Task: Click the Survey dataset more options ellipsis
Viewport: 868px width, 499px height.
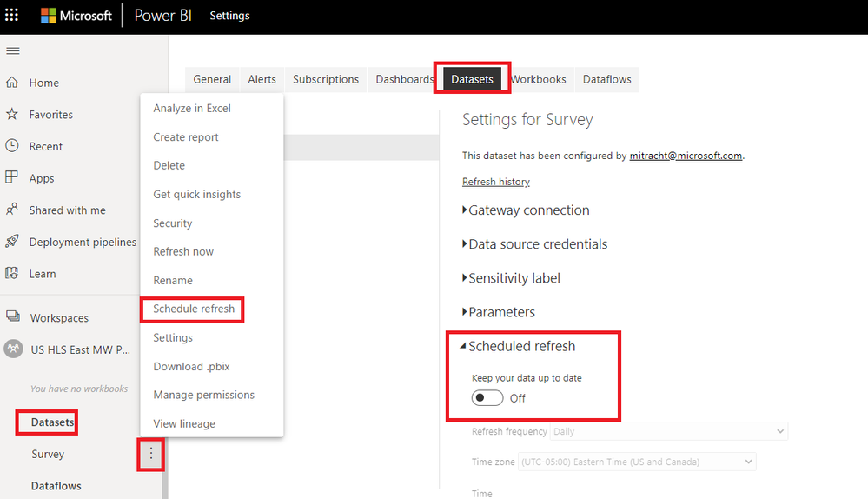Action: tap(150, 454)
